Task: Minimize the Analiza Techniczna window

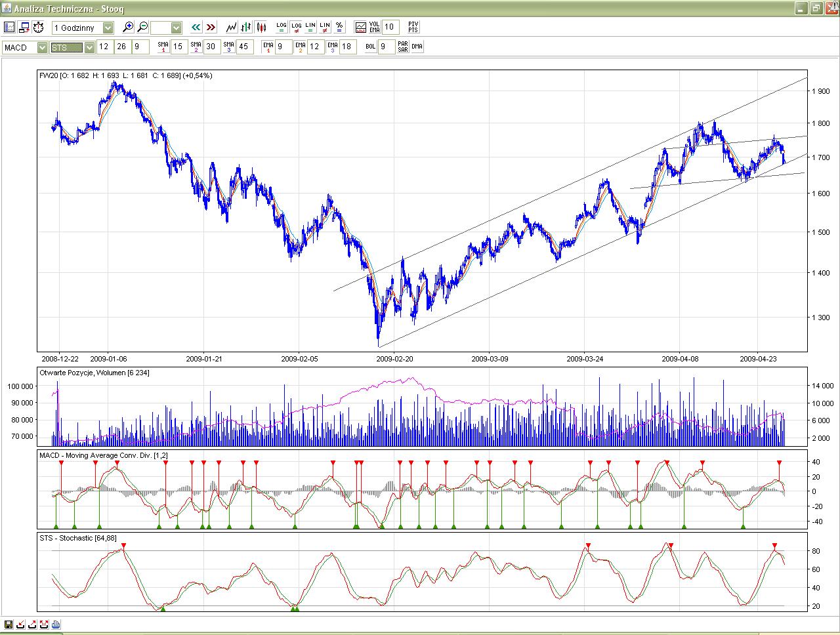Action: [801, 9]
